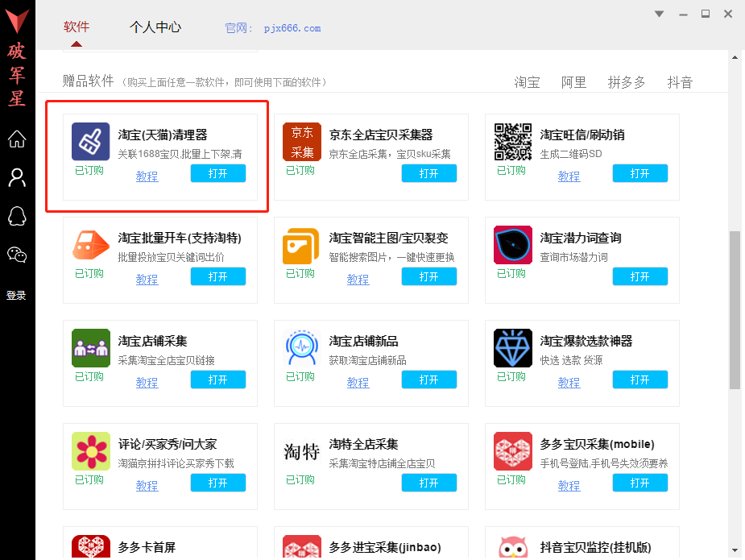The width and height of the screenshot is (745, 560).
Task: Click the 多多进宝采集 icon
Action: point(302,546)
